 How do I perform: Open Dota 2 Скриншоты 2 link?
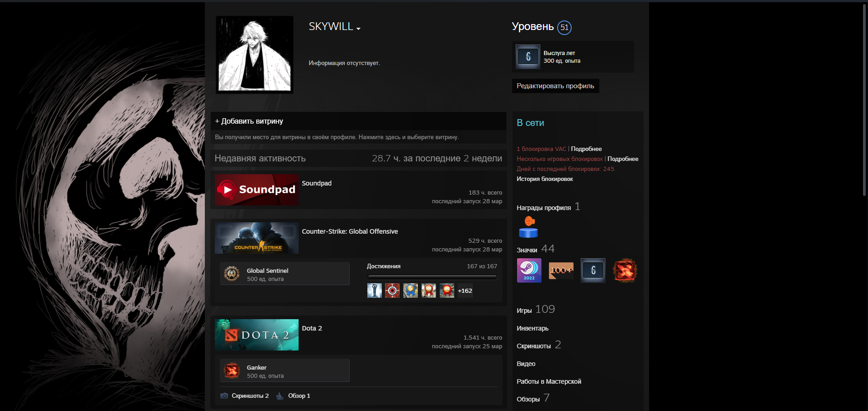(x=250, y=396)
